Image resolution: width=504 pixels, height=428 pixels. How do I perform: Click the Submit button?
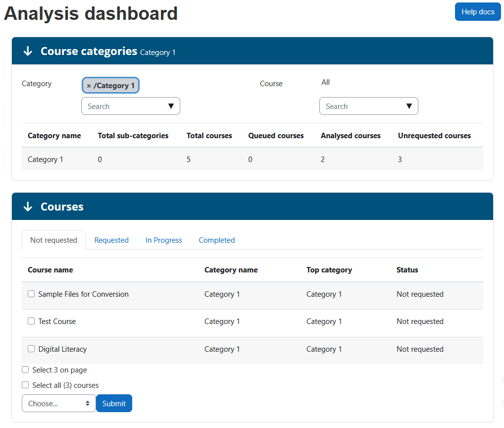tap(114, 403)
